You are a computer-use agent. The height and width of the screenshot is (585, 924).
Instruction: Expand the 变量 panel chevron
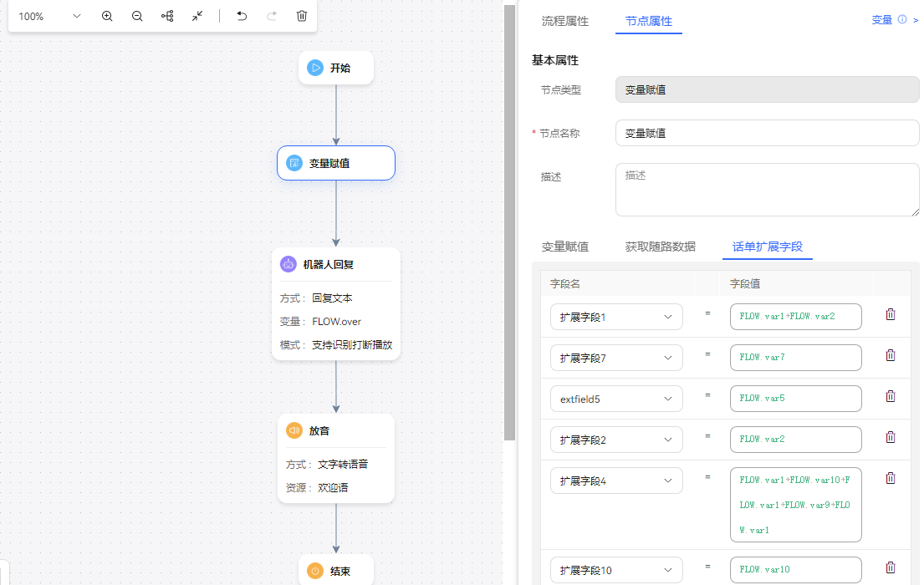(916, 20)
